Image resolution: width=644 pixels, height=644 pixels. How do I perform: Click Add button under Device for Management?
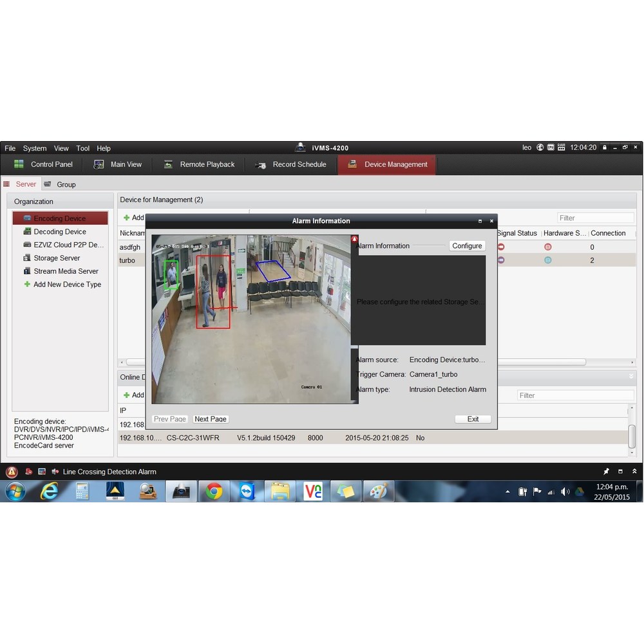133,218
